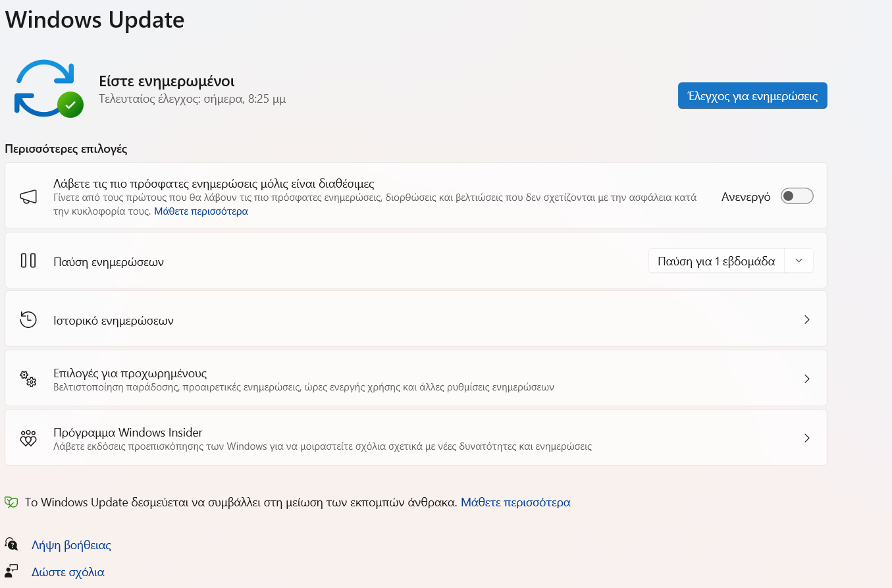Click the history clock icon
892x588 pixels.
click(x=28, y=320)
